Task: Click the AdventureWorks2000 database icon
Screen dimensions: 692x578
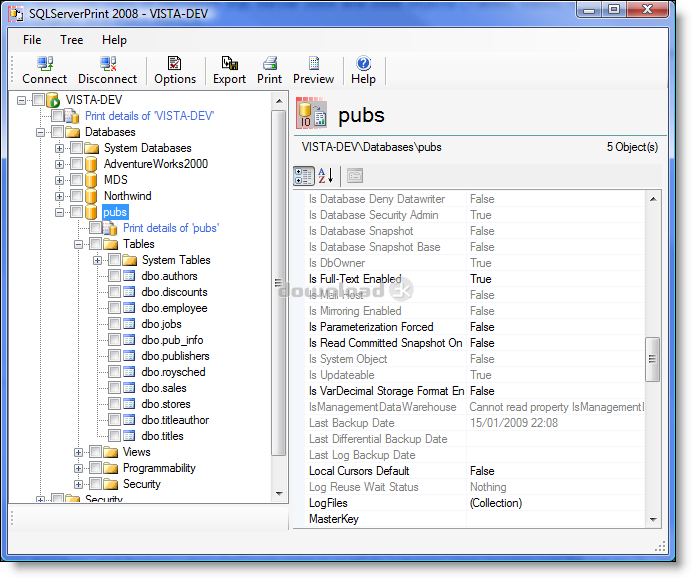Action: pyautogui.click(x=91, y=164)
